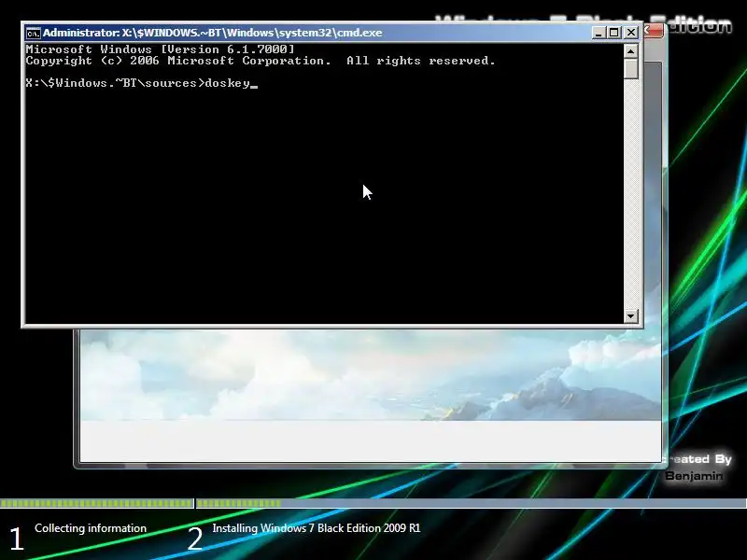Click 'Installing Windows 7 Black Edition 2009 R1' label
The image size is (747, 560).
coord(317,528)
